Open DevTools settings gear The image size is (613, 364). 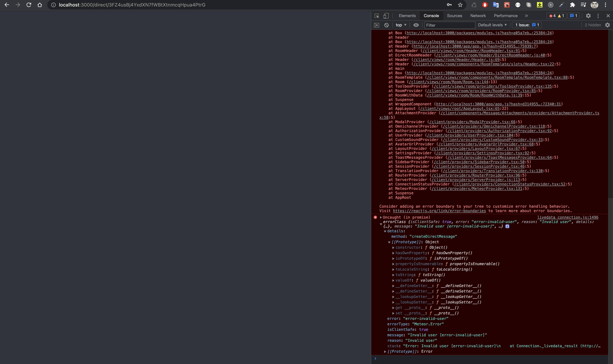588,16
